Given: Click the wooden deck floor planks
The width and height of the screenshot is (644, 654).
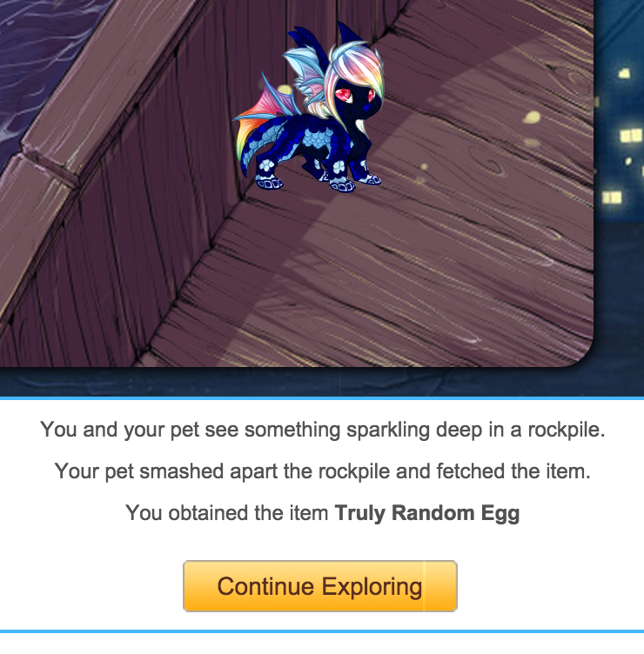Looking at the screenshot, I should pyautogui.click(x=418, y=271).
